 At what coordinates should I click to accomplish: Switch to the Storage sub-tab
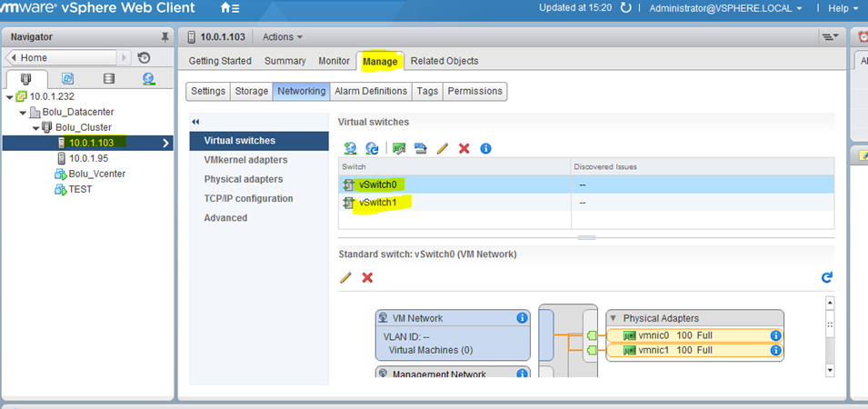click(x=252, y=91)
